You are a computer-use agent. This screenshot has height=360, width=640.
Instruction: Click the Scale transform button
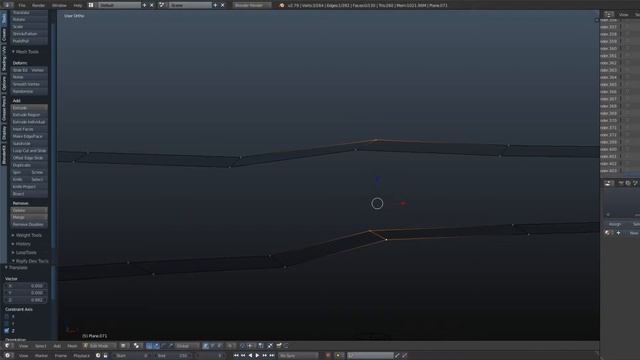coord(29,27)
